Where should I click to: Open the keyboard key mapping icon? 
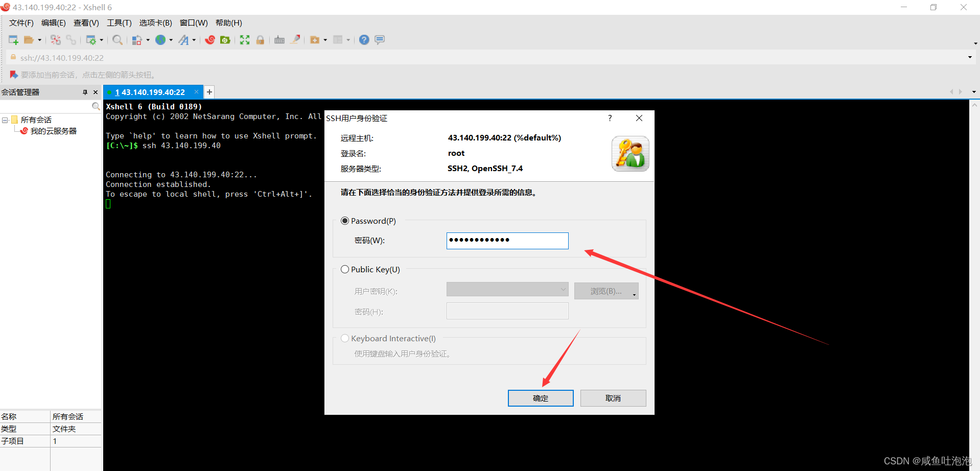(x=279, y=40)
